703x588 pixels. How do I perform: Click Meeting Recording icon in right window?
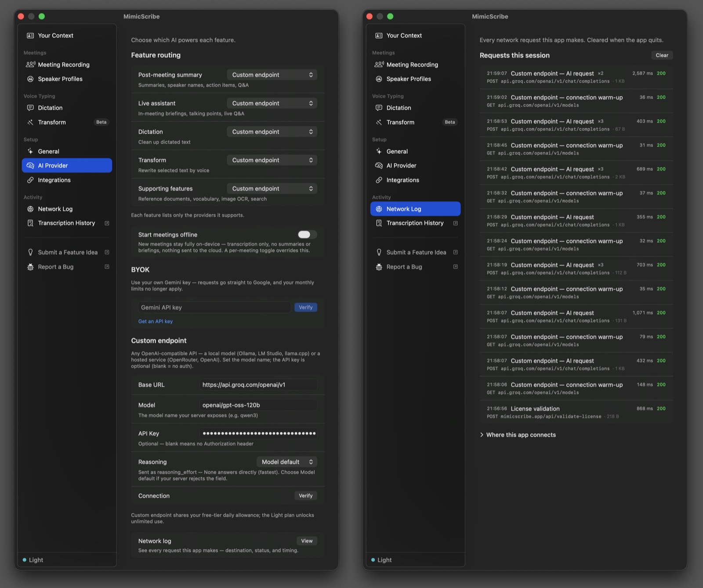pos(379,65)
